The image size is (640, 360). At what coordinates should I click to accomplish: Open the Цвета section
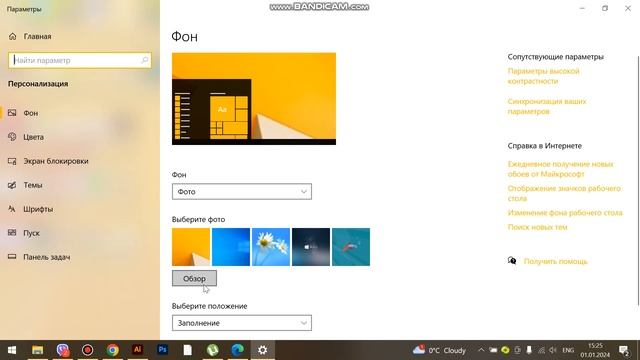click(x=33, y=137)
